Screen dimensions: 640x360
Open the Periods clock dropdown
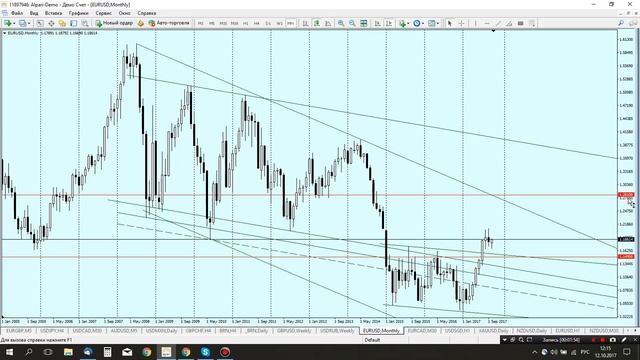tap(418, 23)
